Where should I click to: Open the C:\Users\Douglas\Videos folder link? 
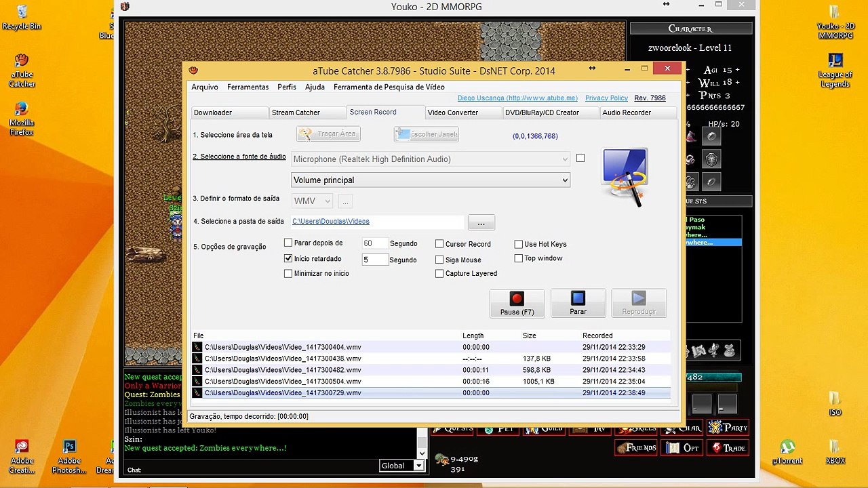coord(331,222)
